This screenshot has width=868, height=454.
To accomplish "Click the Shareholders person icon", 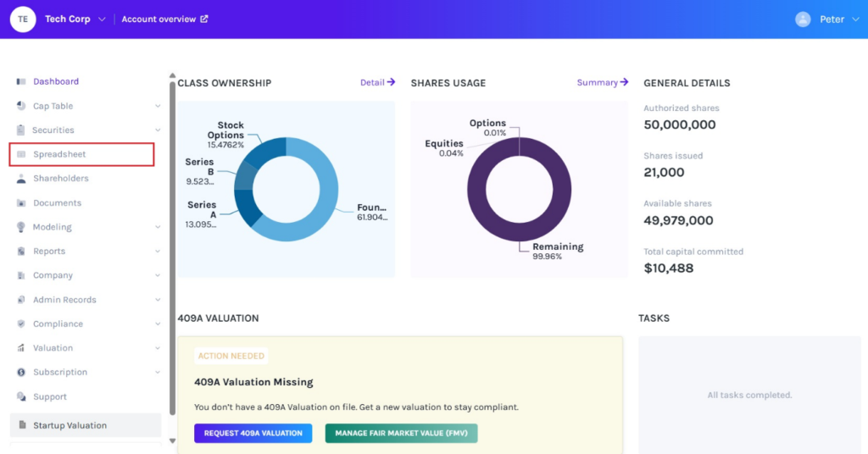I will (21, 179).
